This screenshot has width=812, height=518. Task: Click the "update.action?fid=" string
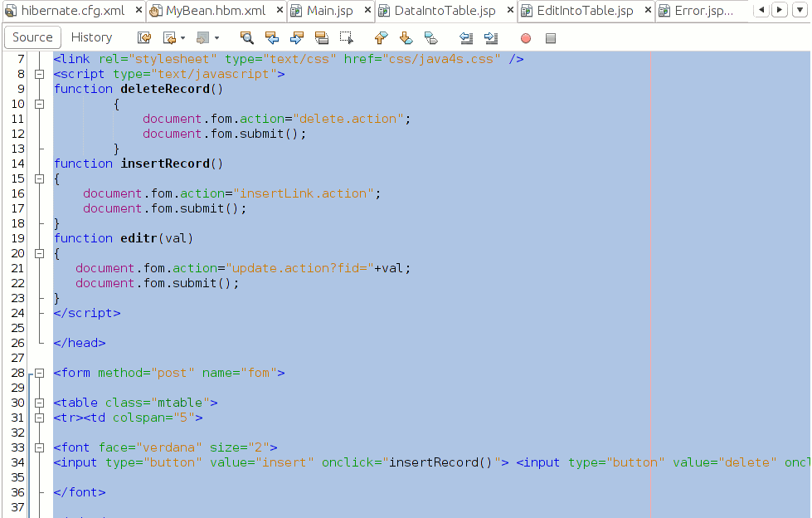[300, 269]
